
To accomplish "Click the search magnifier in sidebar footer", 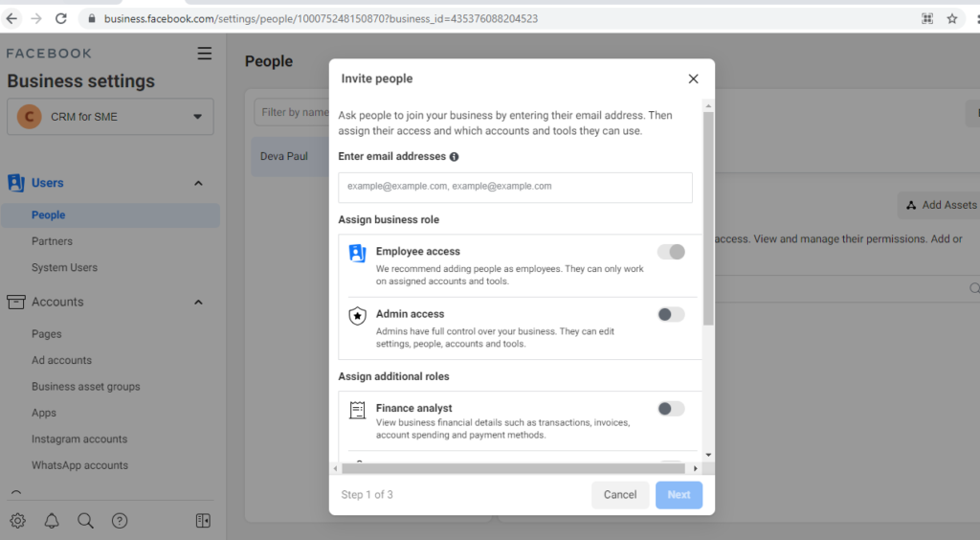I will pyautogui.click(x=85, y=521).
